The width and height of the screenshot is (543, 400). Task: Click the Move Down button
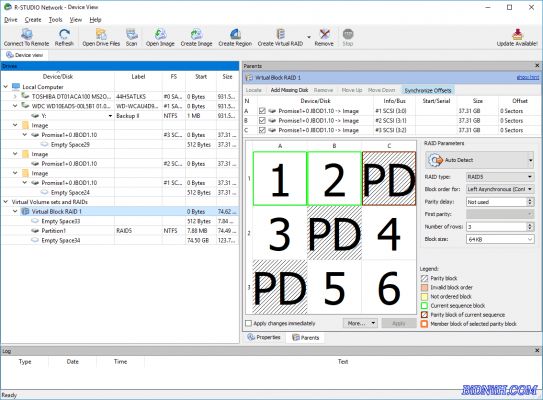tap(381, 90)
